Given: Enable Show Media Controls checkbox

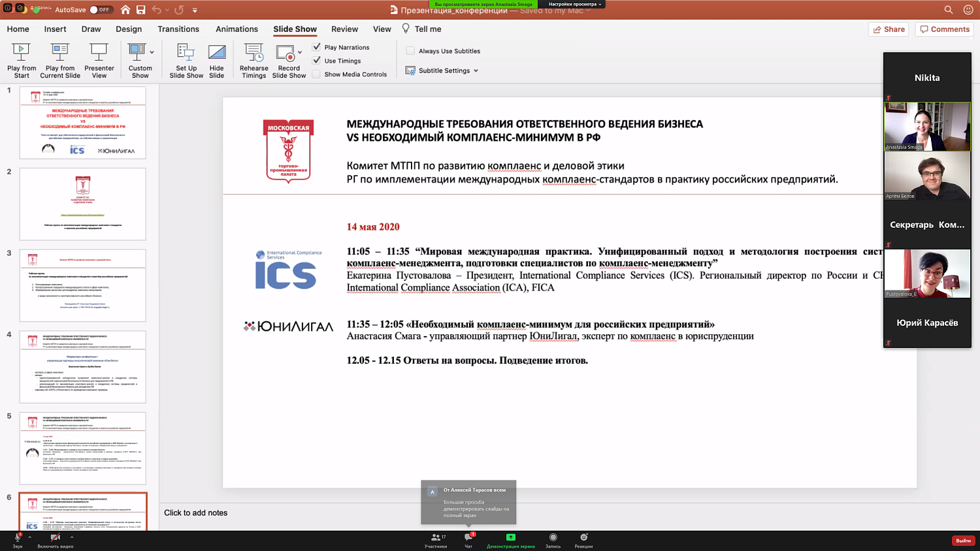Looking at the screenshot, I should (x=317, y=74).
